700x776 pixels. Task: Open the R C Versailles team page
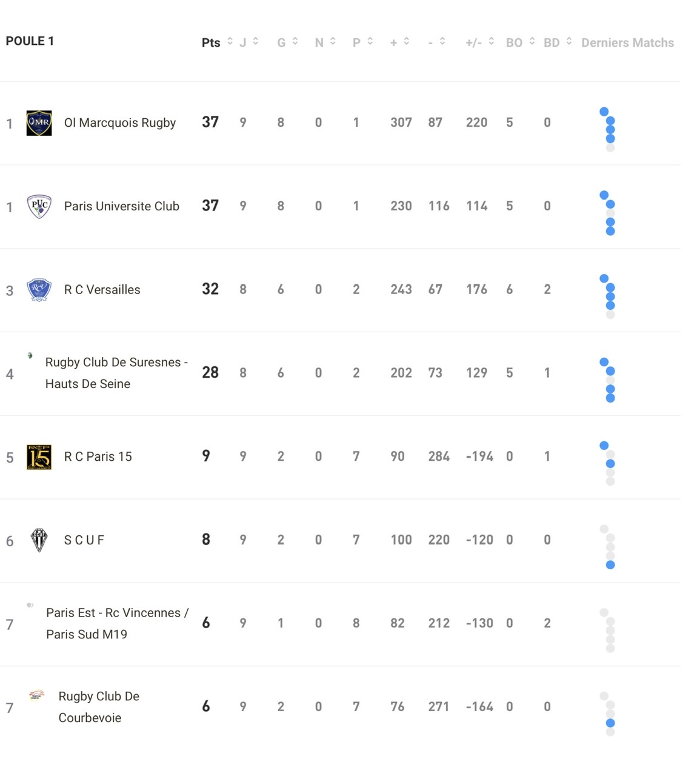coord(102,290)
